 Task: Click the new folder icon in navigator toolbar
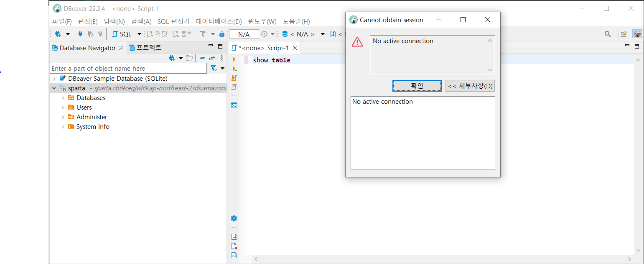[x=190, y=58]
